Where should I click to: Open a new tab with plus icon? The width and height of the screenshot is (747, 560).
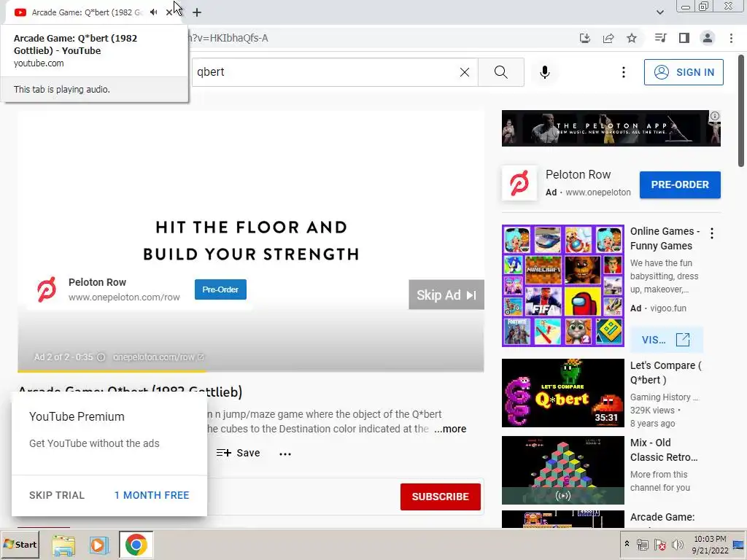tap(197, 12)
